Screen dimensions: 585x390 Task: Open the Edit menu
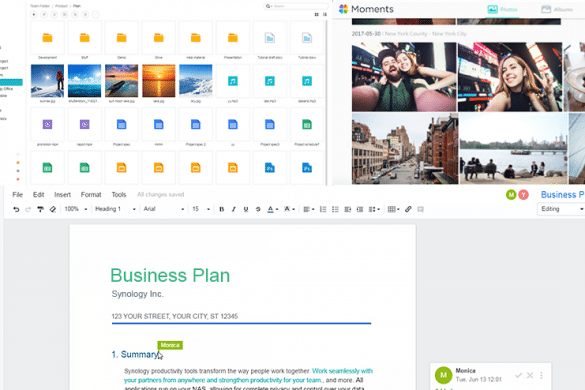pos(38,194)
